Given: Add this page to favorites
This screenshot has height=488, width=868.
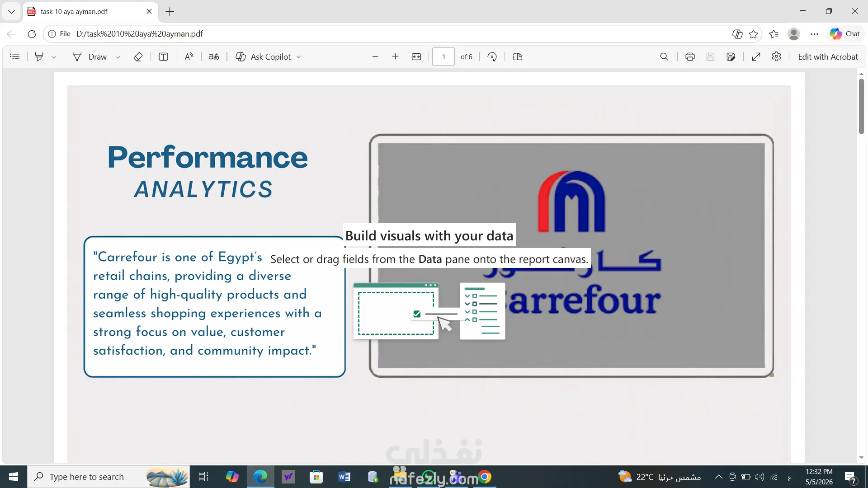Looking at the screenshot, I should [753, 34].
